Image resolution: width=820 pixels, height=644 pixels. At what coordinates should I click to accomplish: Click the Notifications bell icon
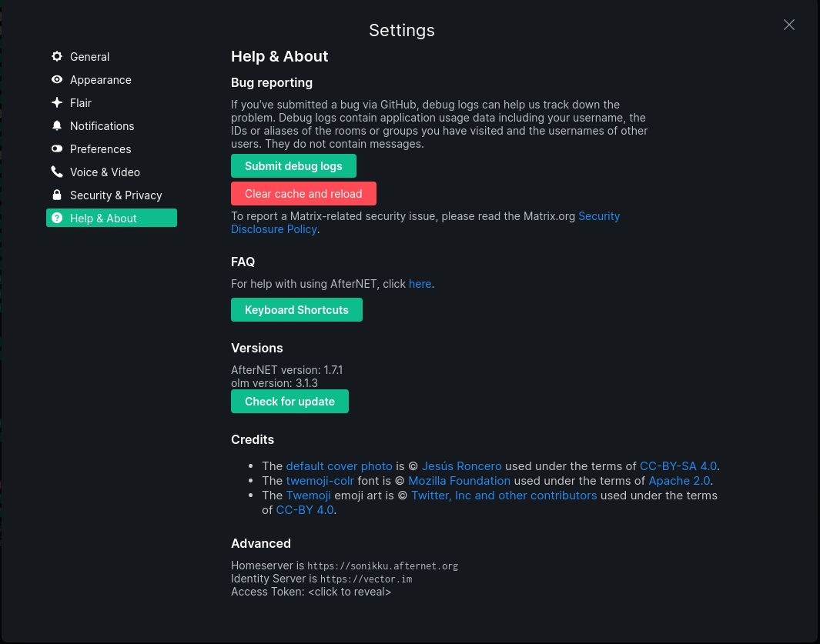coord(57,126)
